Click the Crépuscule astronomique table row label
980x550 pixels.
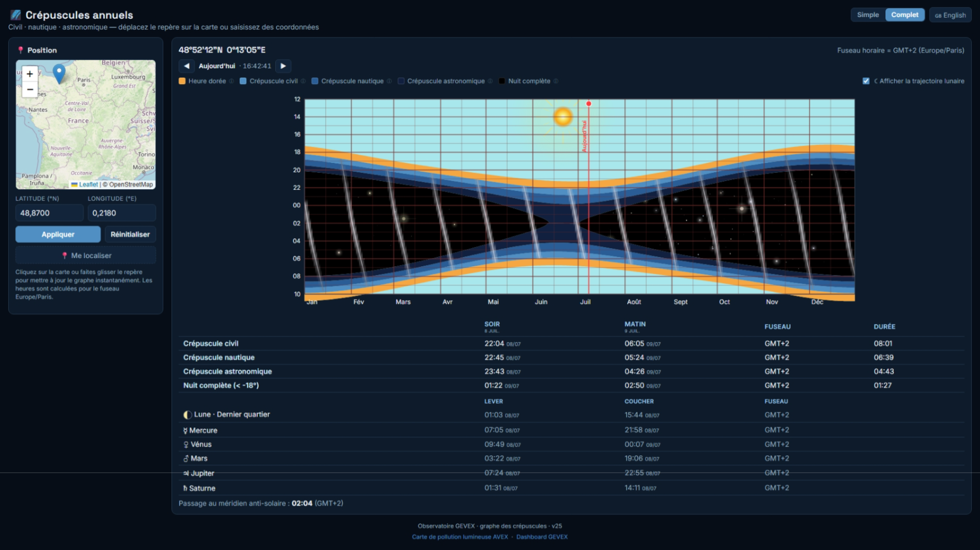click(x=228, y=372)
